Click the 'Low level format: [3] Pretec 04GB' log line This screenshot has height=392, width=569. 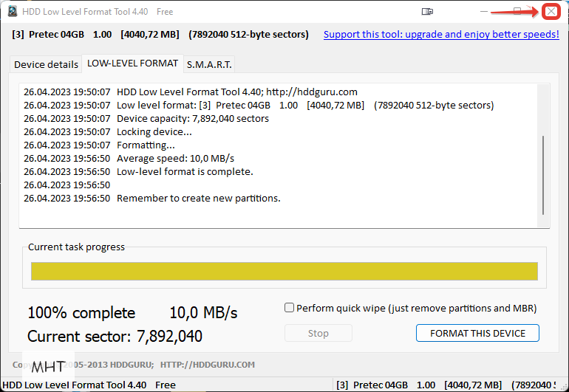click(305, 105)
